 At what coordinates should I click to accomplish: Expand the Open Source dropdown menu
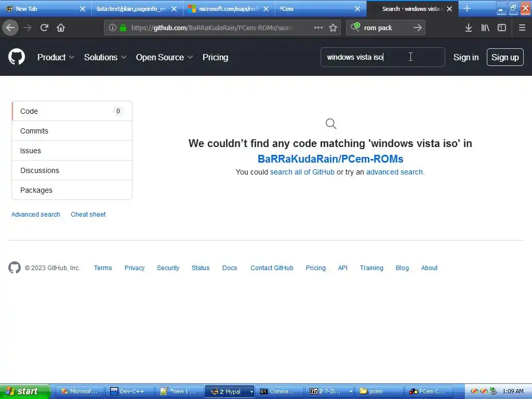click(x=165, y=57)
